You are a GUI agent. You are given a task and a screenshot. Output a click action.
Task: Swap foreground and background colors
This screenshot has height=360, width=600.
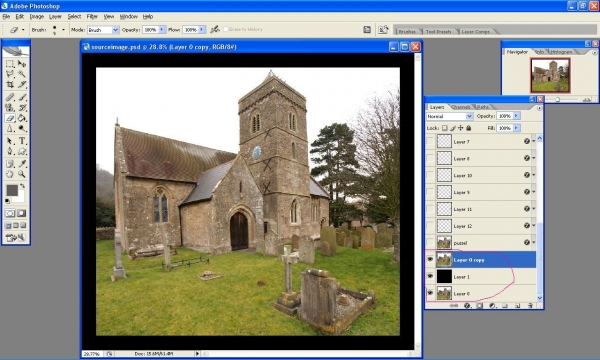click(x=23, y=186)
